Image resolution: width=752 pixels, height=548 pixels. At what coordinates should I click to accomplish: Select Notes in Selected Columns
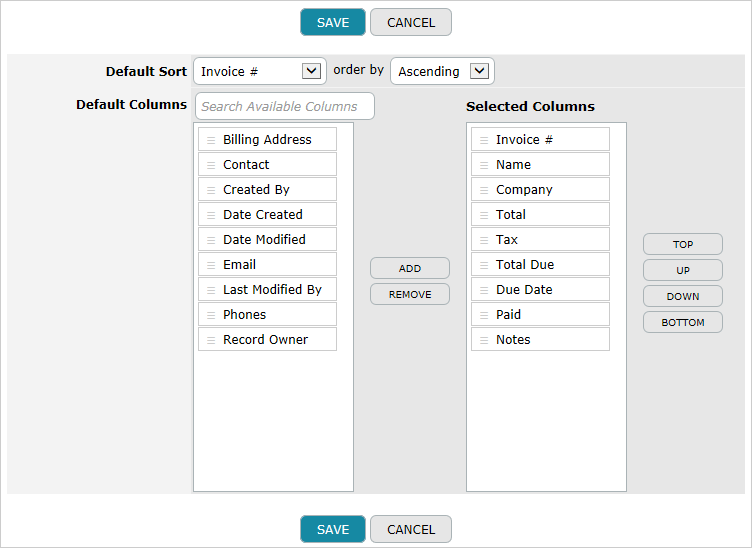pos(540,339)
